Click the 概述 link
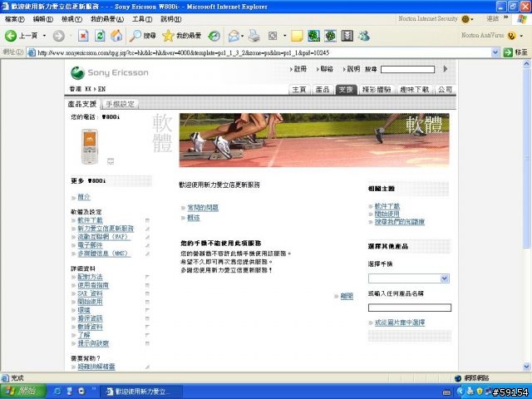Viewport: 532px width, 399px height. pos(194,218)
